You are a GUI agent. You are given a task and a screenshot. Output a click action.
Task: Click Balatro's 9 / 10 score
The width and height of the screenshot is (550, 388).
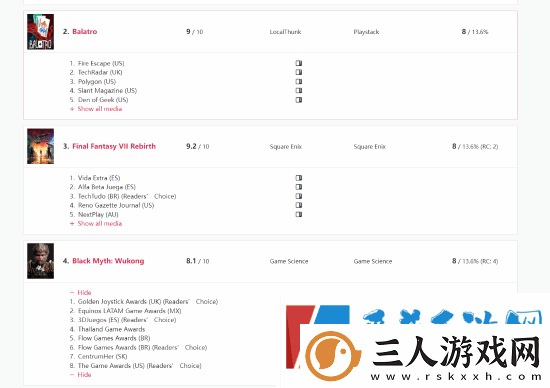pyautogui.click(x=194, y=32)
